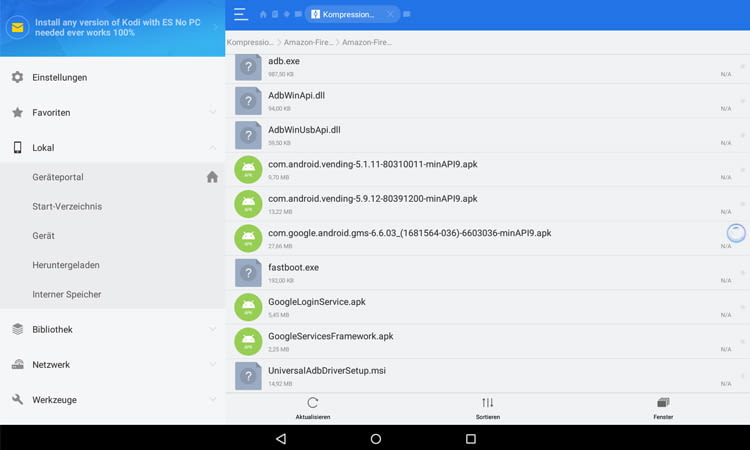Screen dimensions: 750x450
Task: Tap the Android back button
Action: point(281,439)
